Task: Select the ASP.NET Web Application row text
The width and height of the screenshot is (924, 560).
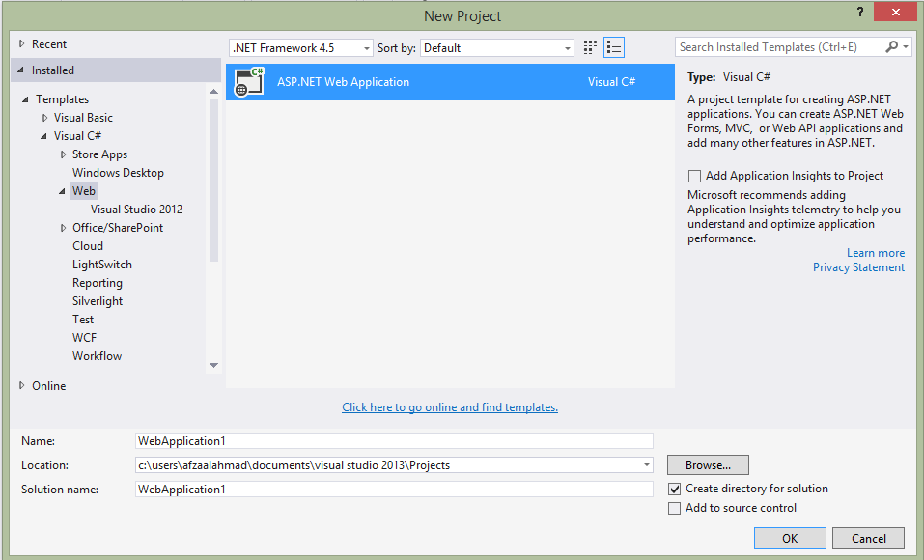Action: click(343, 82)
